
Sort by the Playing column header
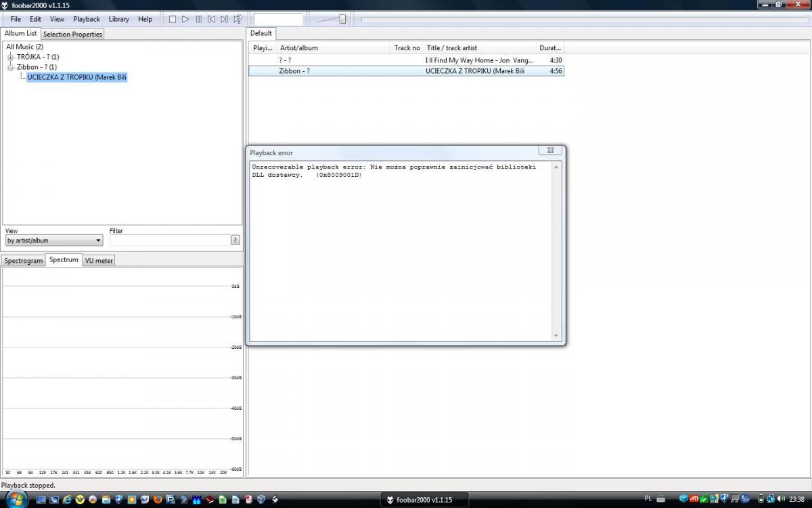[x=263, y=48]
